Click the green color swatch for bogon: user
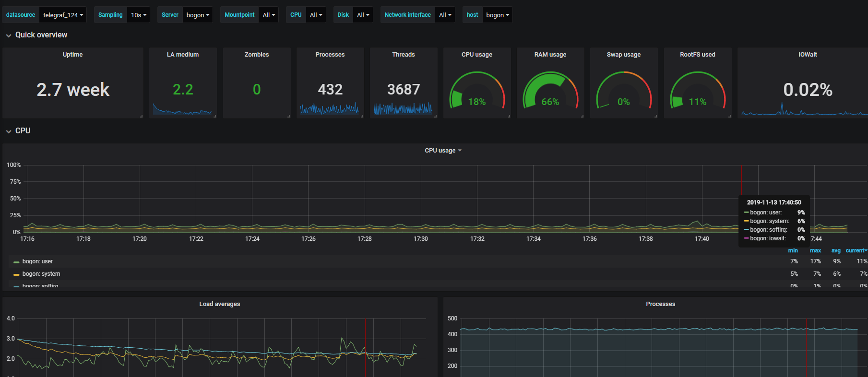Screen dimensions: 868x377 tap(16, 262)
